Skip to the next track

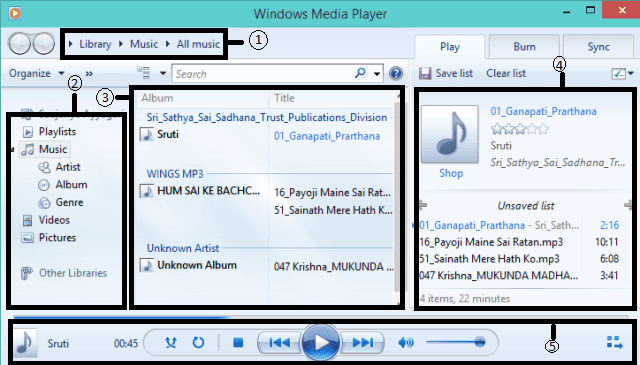click(362, 343)
